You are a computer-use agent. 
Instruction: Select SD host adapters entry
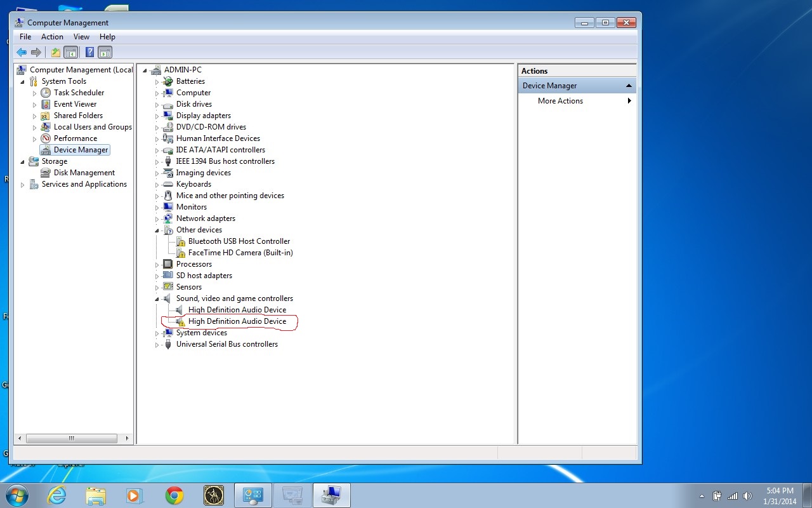pyautogui.click(x=204, y=276)
